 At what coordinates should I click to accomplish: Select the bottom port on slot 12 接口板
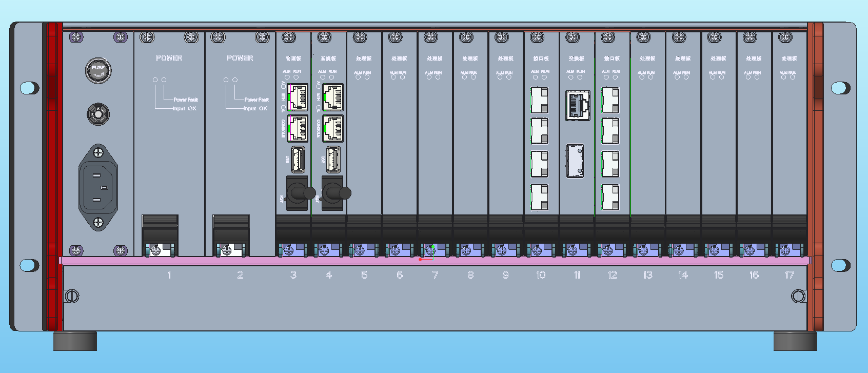pyautogui.click(x=610, y=197)
